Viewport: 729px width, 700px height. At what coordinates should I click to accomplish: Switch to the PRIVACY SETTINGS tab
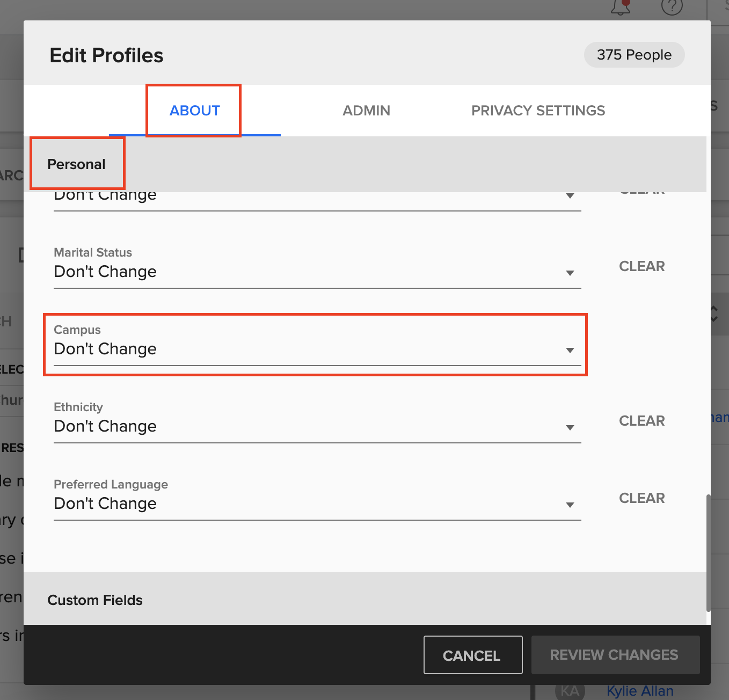point(538,111)
